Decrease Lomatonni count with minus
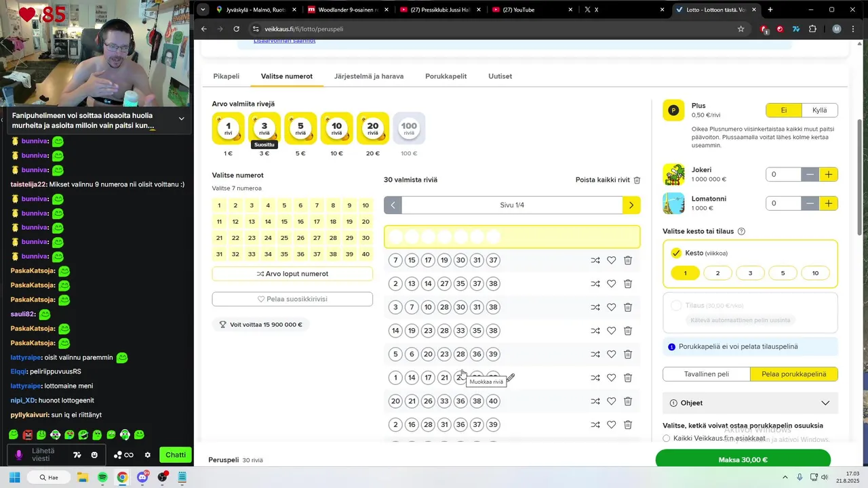Screen dimensions: 868x488 tap(810, 203)
